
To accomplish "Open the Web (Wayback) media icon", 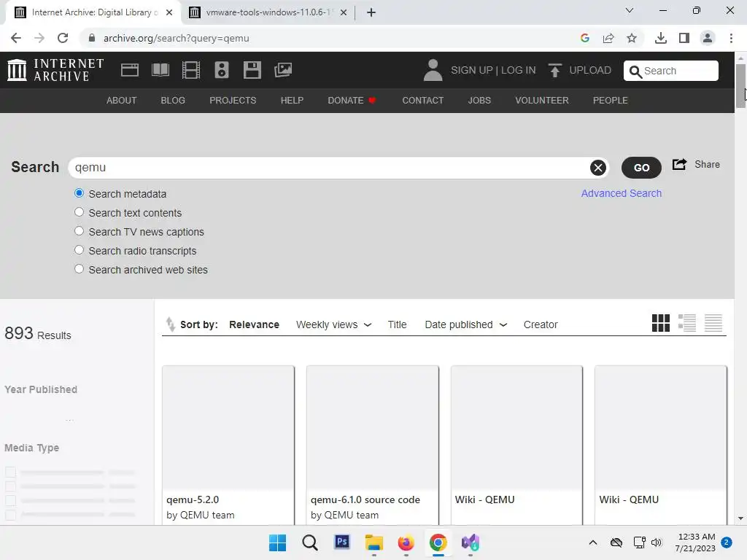I will click(x=130, y=70).
